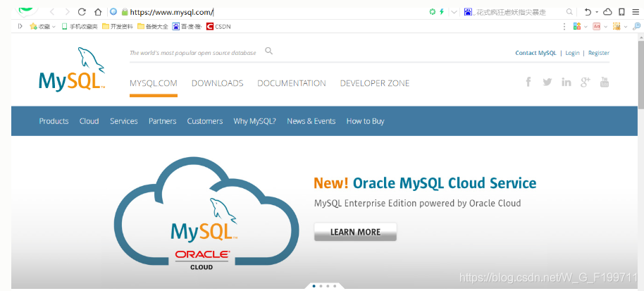644x291 pixels.
Task: Open the How to Buy menu item
Action: point(365,121)
